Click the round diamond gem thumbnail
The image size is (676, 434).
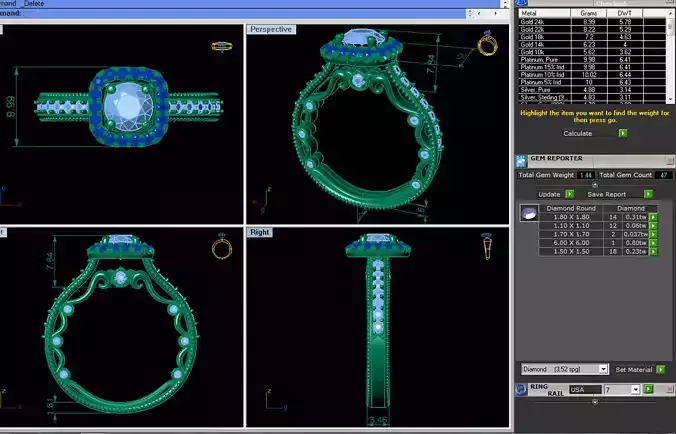[529, 213]
